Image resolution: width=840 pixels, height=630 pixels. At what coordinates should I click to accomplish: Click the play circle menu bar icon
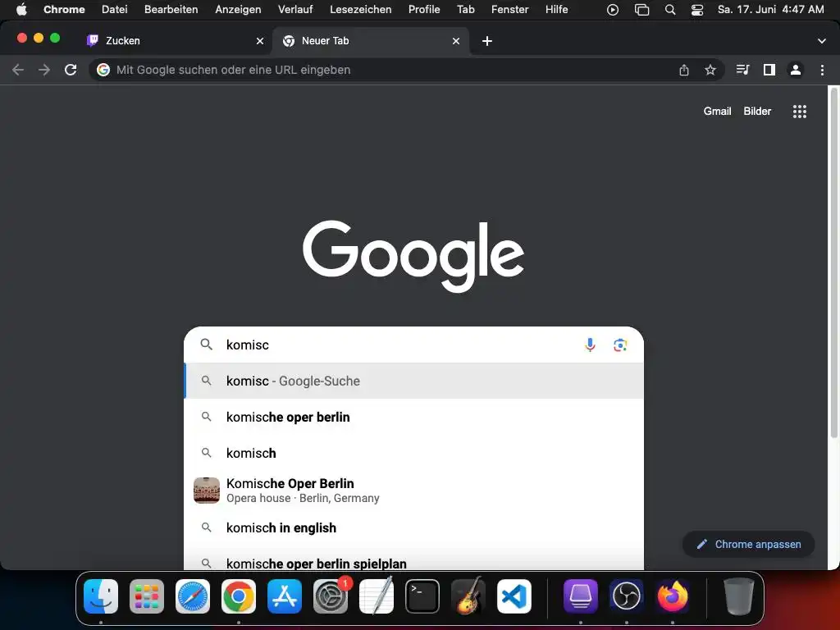coord(612,10)
